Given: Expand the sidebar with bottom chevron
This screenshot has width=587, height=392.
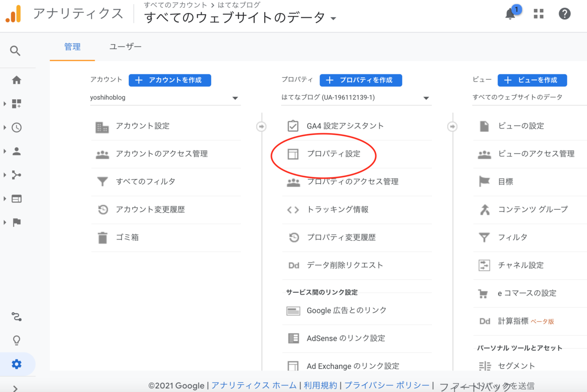Looking at the screenshot, I should click(15, 389).
